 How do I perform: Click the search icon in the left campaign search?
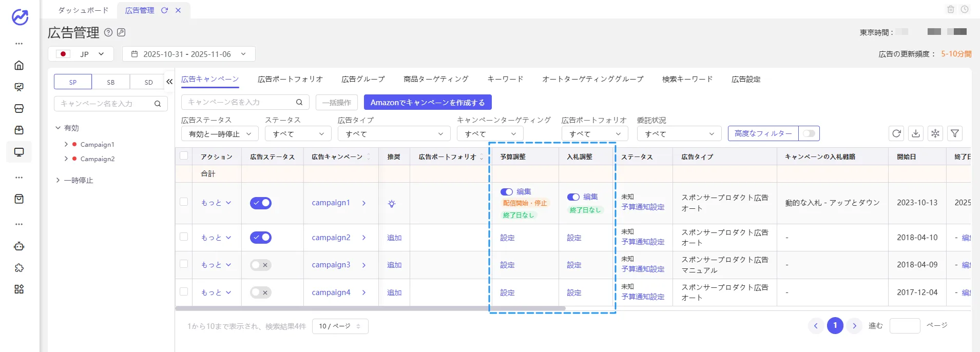coord(158,104)
